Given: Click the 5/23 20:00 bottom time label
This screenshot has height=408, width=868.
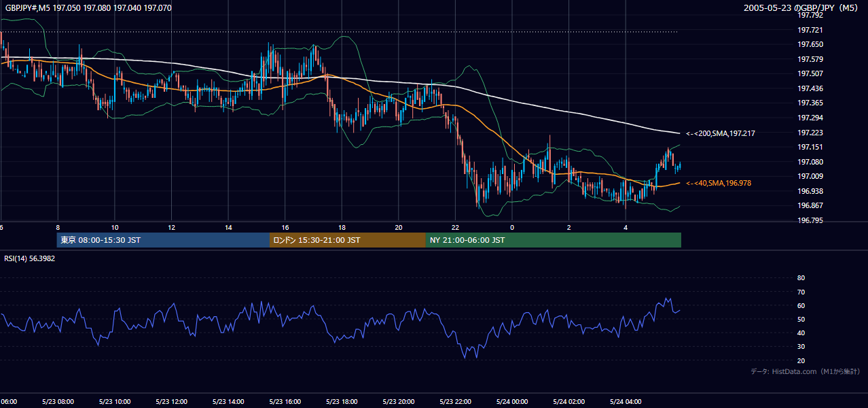Looking at the screenshot, I should pos(399,401).
